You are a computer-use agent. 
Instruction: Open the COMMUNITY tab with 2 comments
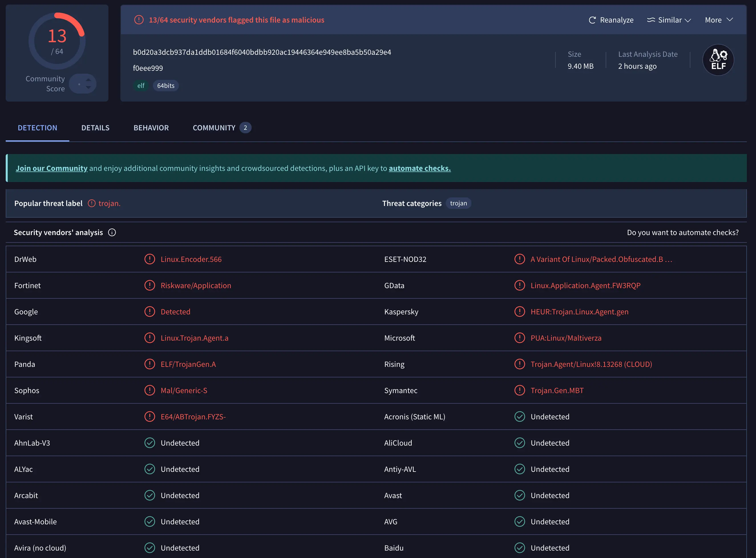tap(214, 128)
